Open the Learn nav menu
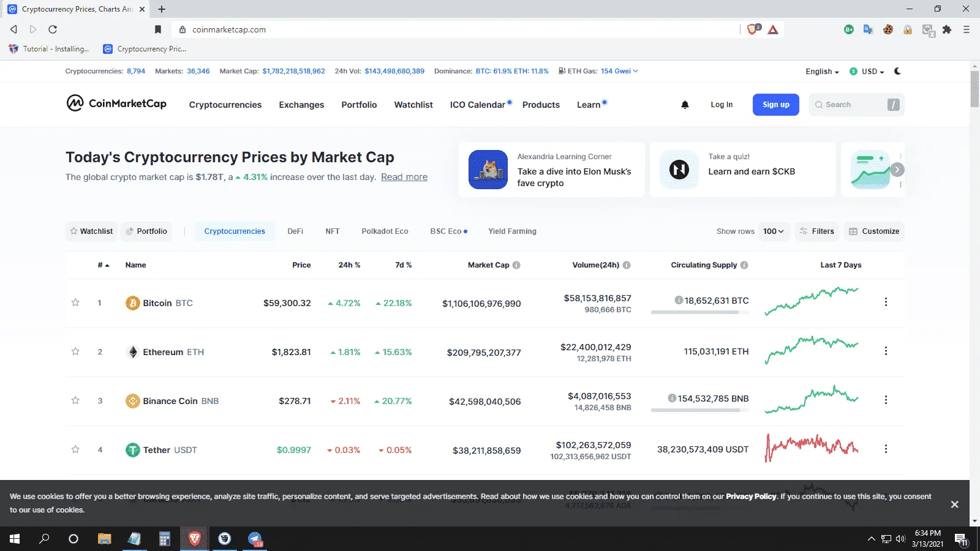 (589, 105)
